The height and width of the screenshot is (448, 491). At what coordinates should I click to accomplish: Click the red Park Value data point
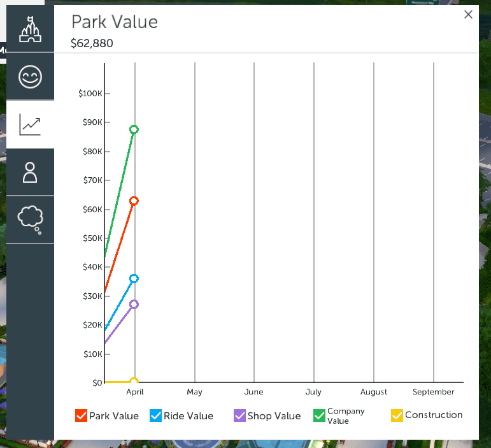point(134,201)
